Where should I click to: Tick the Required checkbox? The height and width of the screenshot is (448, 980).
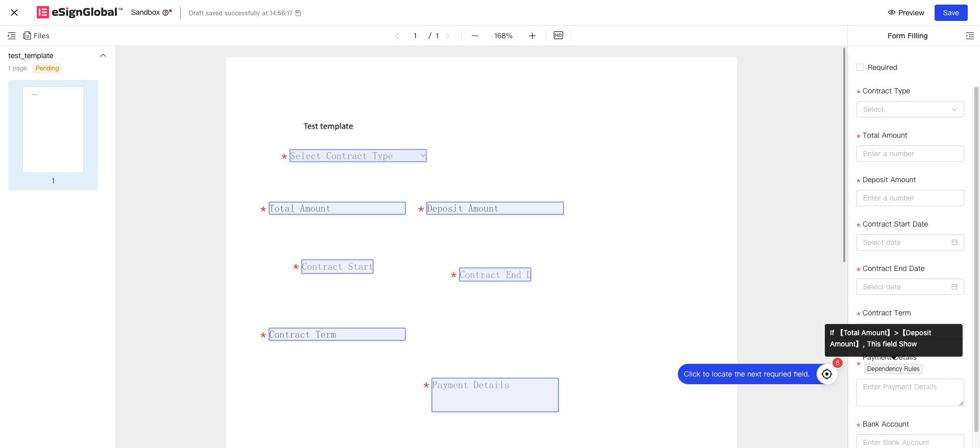[x=860, y=67]
